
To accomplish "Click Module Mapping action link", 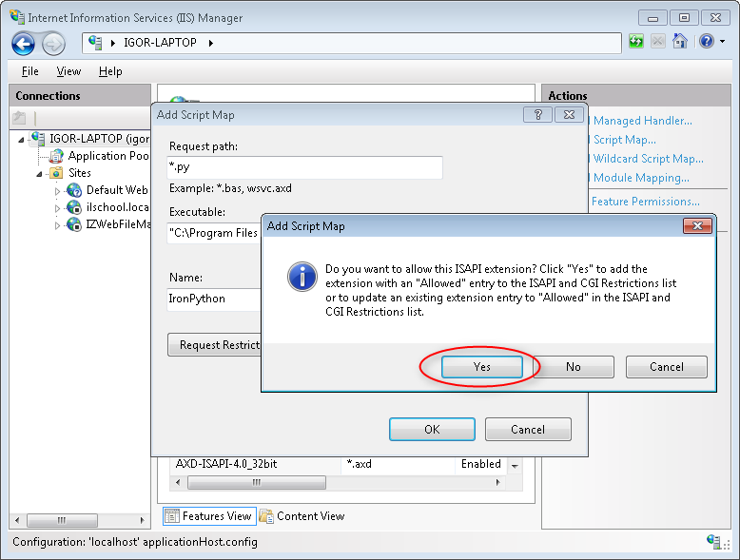I will (641, 178).
